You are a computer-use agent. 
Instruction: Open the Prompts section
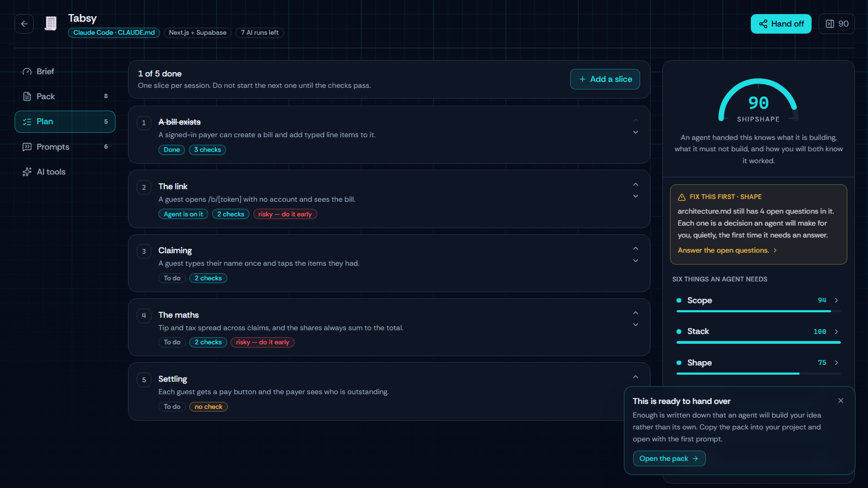pyautogui.click(x=65, y=147)
